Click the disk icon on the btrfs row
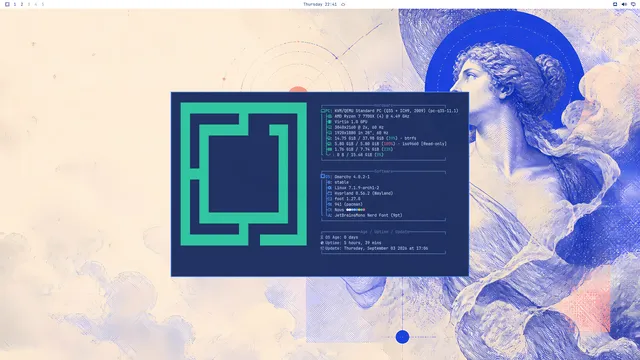Viewport: 640px width, 360px height. coord(330,138)
